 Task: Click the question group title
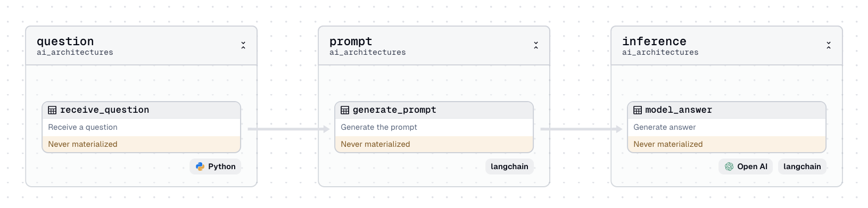[x=65, y=41]
